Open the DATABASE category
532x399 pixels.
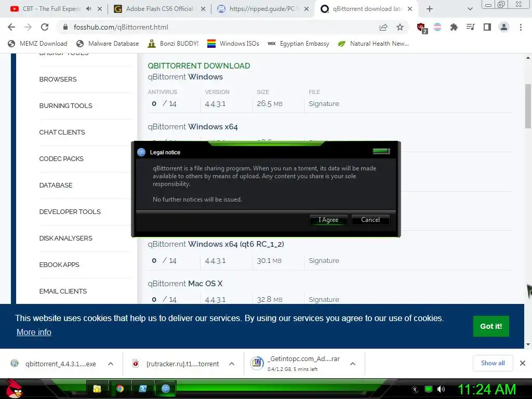click(56, 185)
